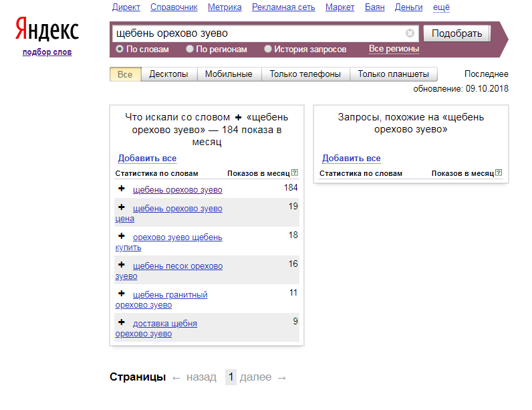Open the 'Все регионы' region selector

pos(394,49)
